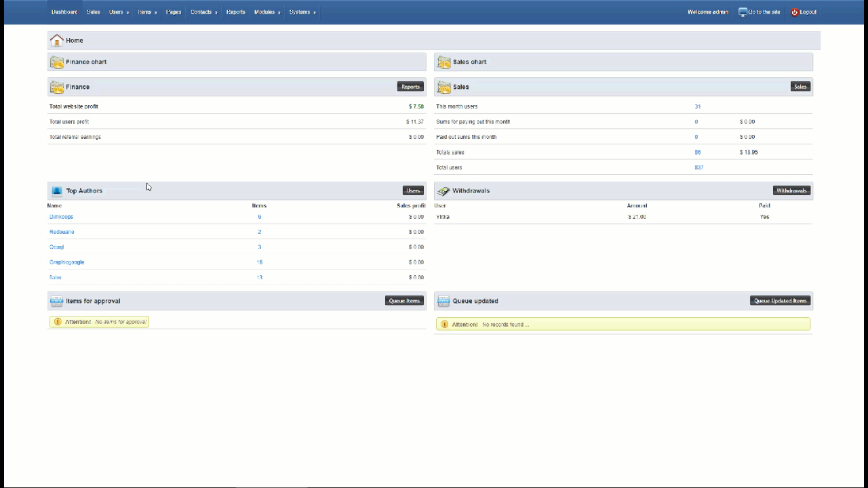Open the Systems dropdown in navigation
Image resolution: width=868 pixels, height=488 pixels.
302,12
